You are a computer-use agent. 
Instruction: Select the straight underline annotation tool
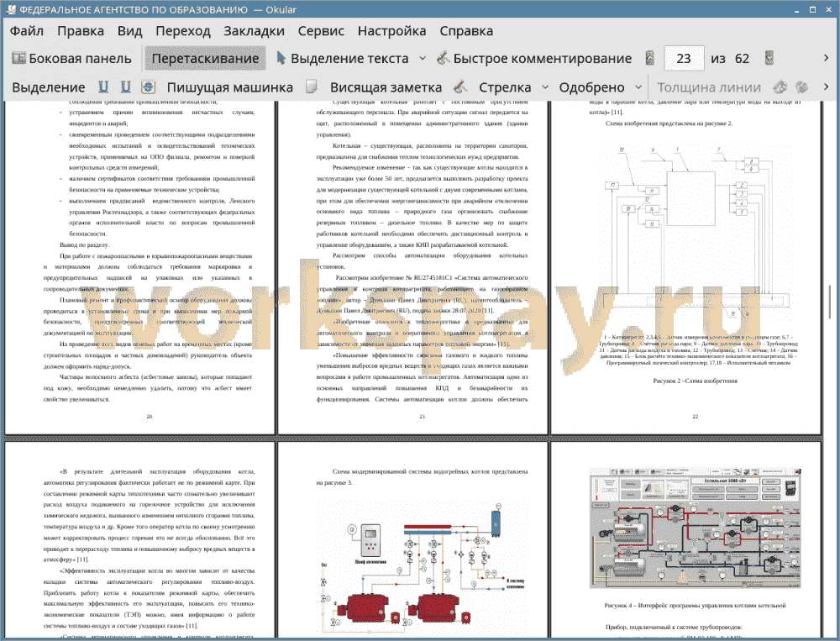point(103,87)
